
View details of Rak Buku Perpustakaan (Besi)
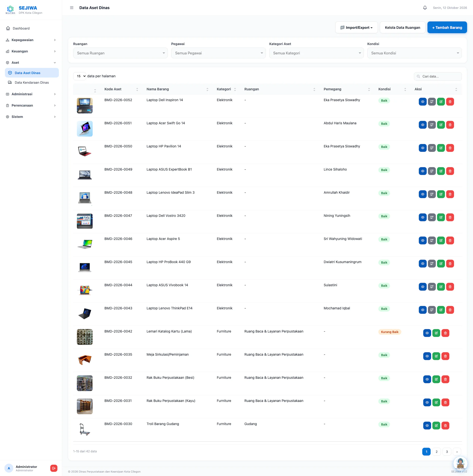427,380
